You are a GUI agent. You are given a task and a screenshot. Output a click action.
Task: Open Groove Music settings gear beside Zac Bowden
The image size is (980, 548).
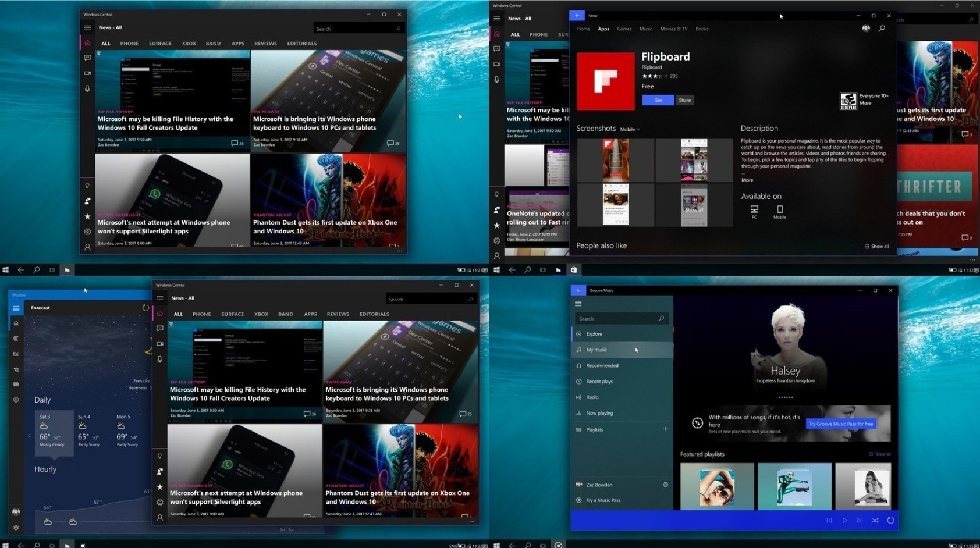[x=665, y=485]
